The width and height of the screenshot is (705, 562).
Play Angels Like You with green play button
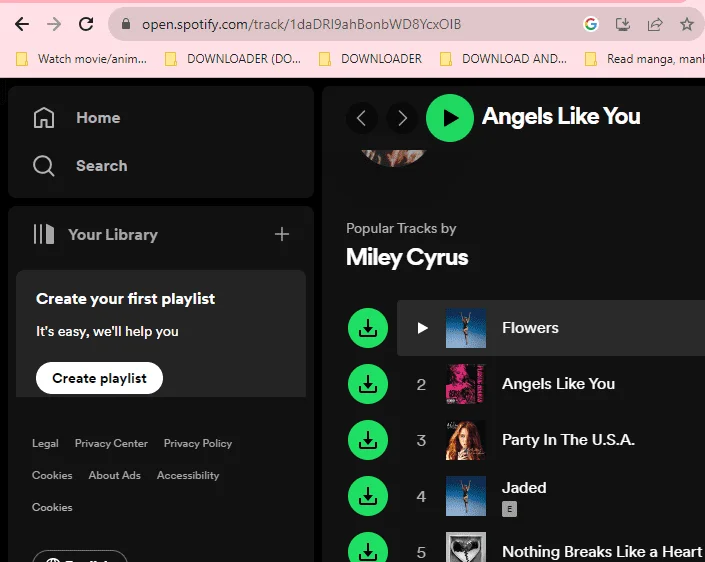(x=450, y=118)
